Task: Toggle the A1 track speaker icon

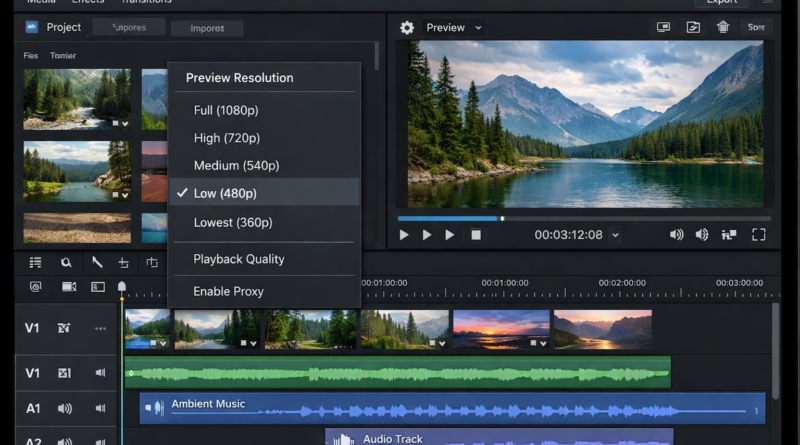Action: pos(65,408)
